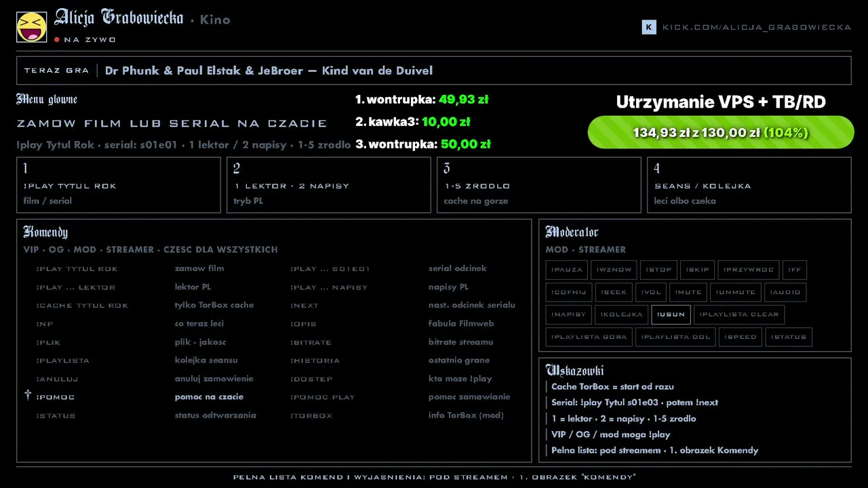Click the !STOP moderator button
The width and height of the screenshot is (868, 488).
pyautogui.click(x=658, y=270)
